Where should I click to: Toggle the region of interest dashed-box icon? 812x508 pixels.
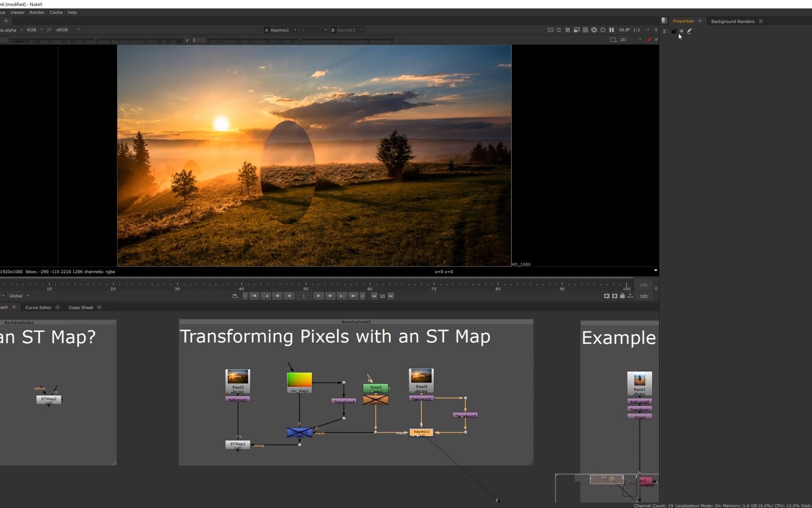pos(613,40)
